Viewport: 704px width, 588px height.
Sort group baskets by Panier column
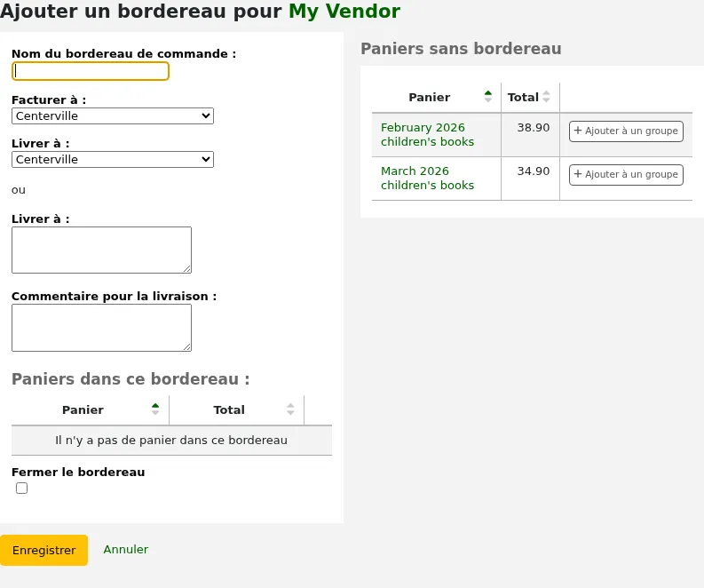pyautogui.click(x=91, y=409)
